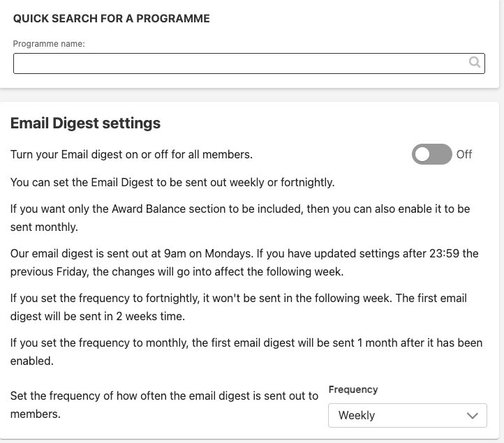Click the chevron arrow of Frequency dropdown
This screenshot has width=504, height=443.
click(473, 416)
